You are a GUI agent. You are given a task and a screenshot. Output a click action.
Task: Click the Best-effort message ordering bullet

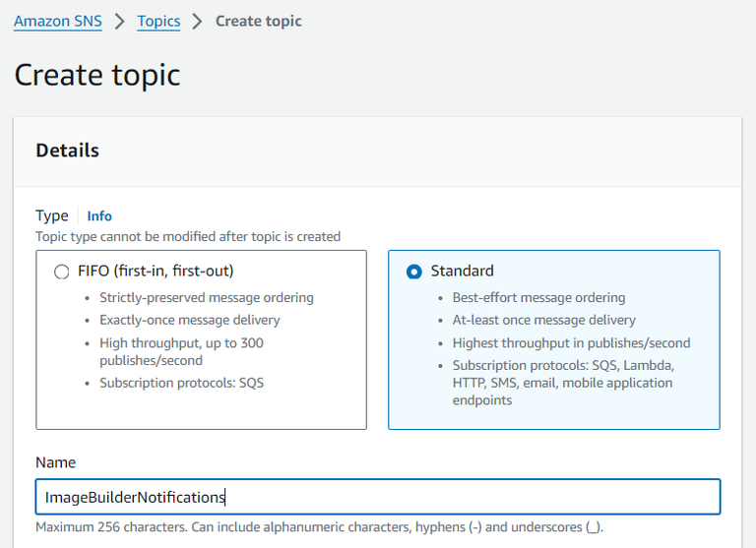(x=538, y=297)
